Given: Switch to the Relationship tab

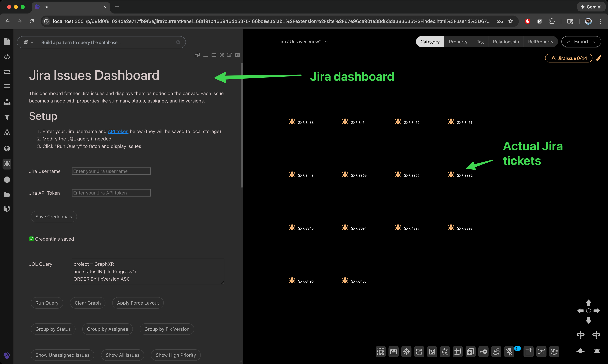Looking at the screenshot, I should tap(506, 42).
